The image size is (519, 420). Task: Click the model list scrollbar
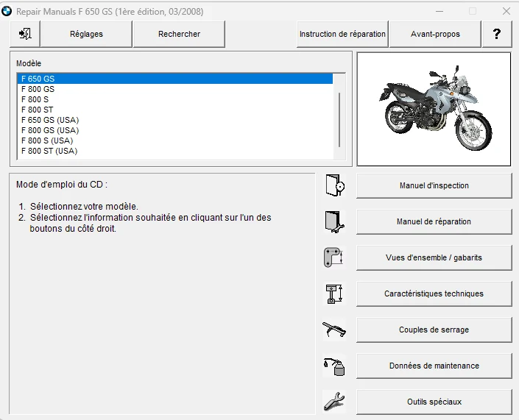[339, 120]
